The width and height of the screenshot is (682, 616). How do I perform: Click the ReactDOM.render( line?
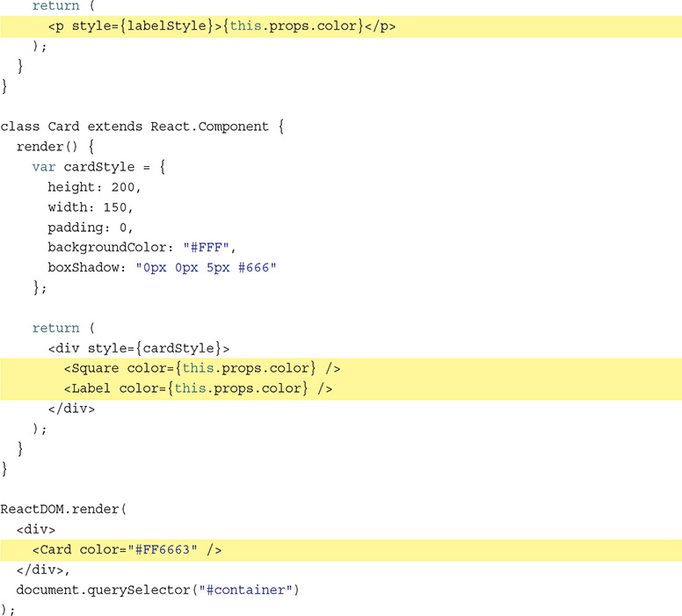[64, 510]
